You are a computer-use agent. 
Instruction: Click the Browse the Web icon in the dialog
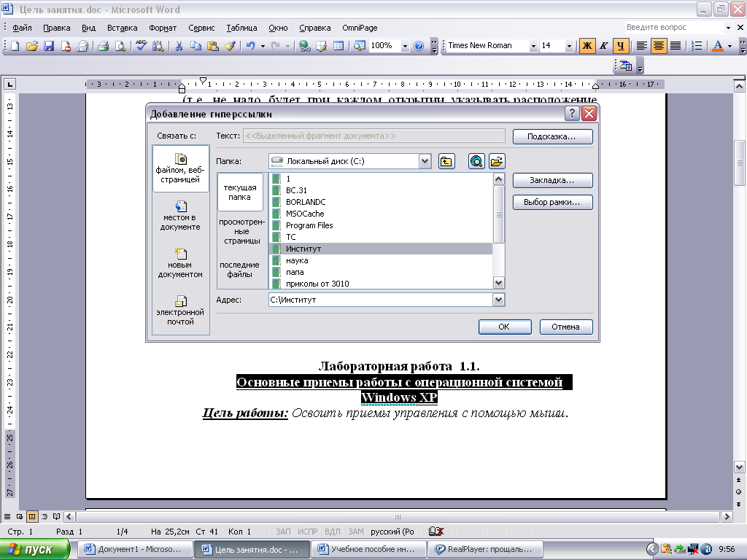tap(476, 161)
